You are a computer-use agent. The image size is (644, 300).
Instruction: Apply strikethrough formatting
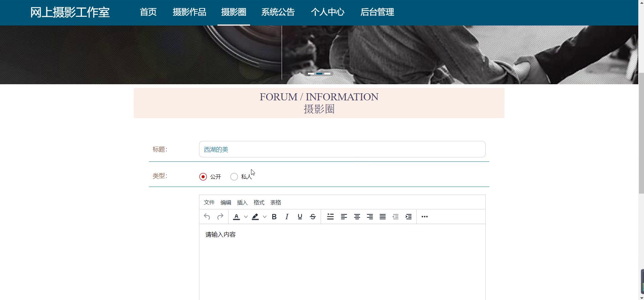click(313, 217)
